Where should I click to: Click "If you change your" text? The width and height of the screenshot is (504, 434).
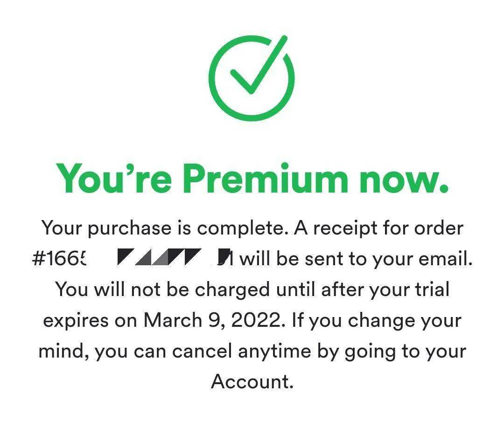point(377,321)
